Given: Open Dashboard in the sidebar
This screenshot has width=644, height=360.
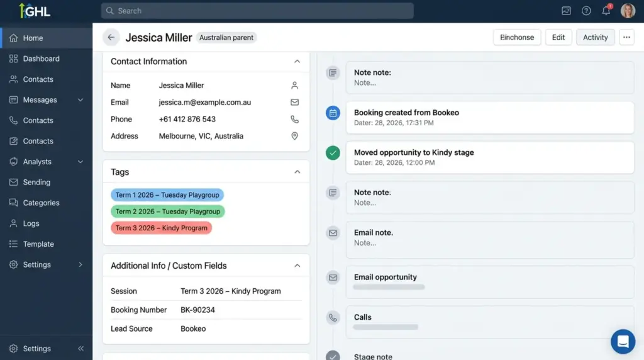Looking at the screenshot, I should (47, 59).
